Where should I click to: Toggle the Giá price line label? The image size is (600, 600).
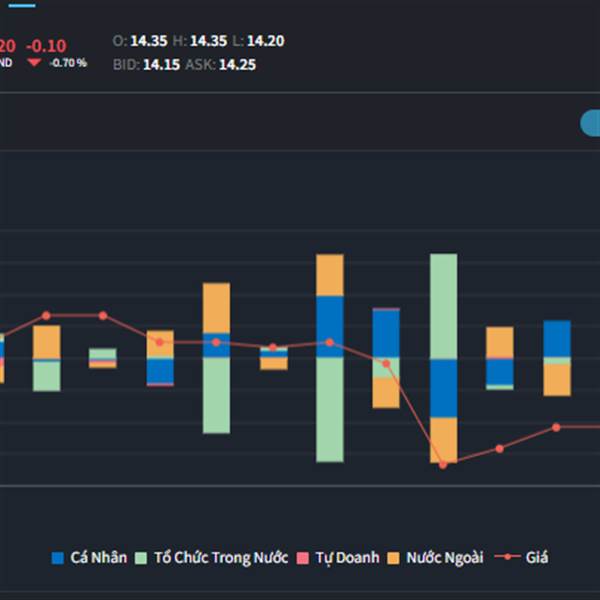537,558
